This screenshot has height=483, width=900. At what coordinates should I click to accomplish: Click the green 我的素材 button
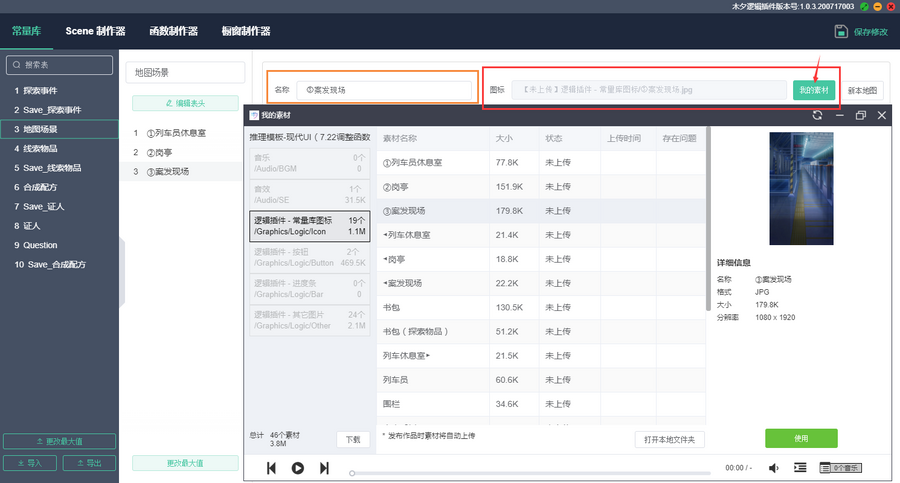814,90
